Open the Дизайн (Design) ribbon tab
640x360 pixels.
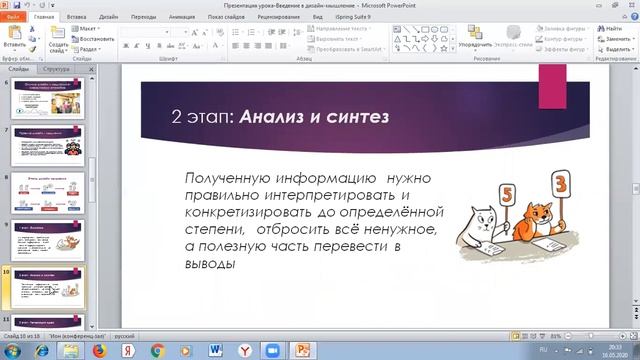point(109,17)
